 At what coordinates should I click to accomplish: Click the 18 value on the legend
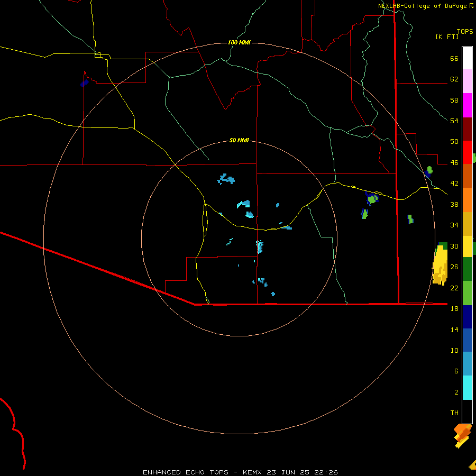pyautogui.click(x=454, y=308)
